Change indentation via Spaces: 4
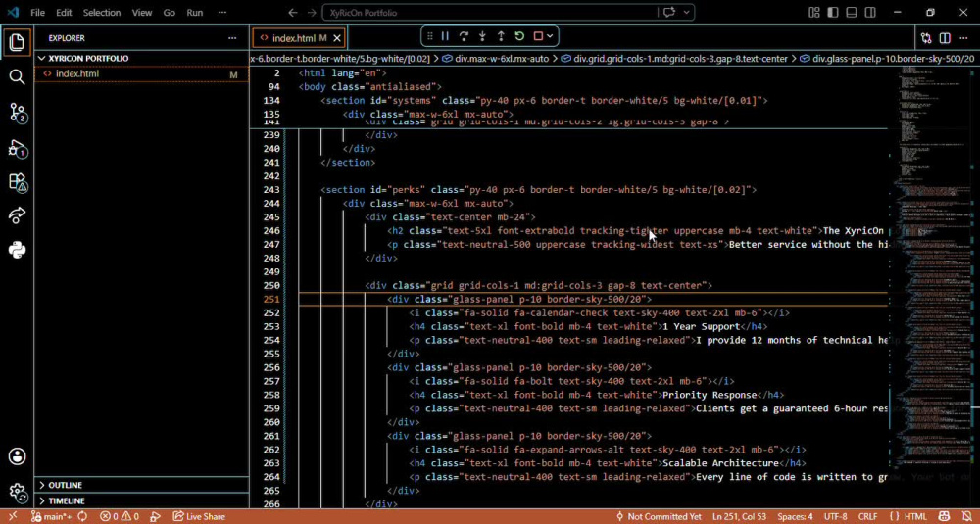 point(795,516)
